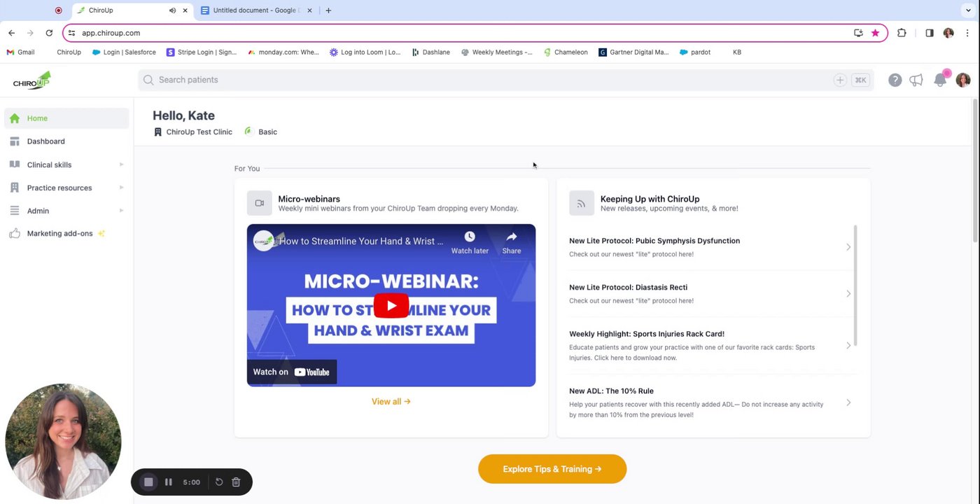Image resolution: width=980 pixels, height=504 pixels.
Task: Click Watch later on the video
Action: tap(470, 243)
